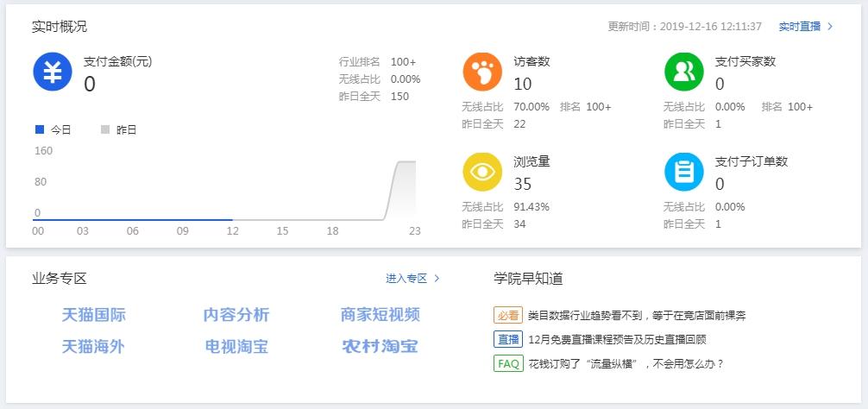
Task: Click the blue clipboard sub-orders icon
Action: coord(683,172)
